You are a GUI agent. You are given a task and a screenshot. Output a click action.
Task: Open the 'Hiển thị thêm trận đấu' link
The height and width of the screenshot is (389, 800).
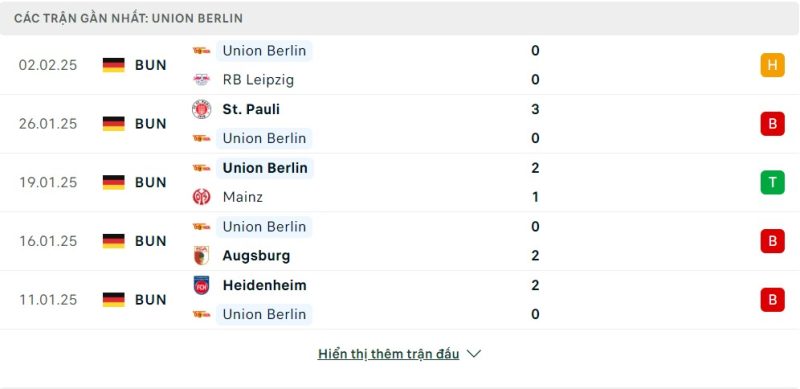388,354
